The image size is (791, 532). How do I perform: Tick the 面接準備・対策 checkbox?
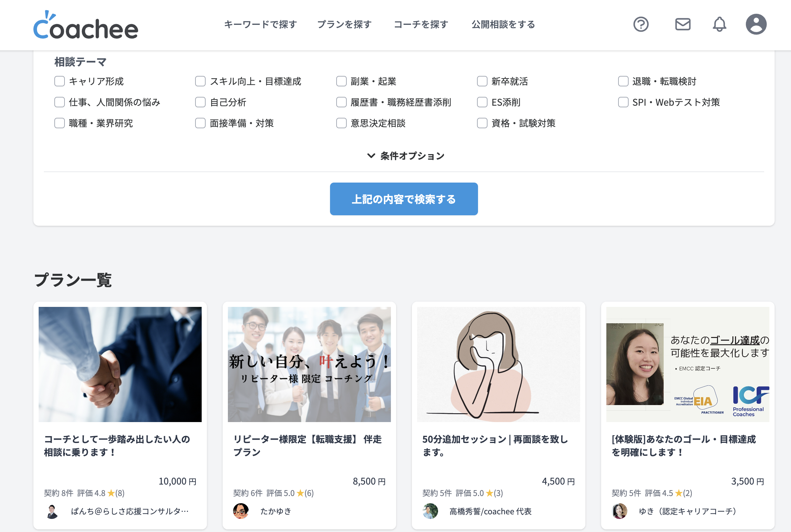tap(200, 123)
